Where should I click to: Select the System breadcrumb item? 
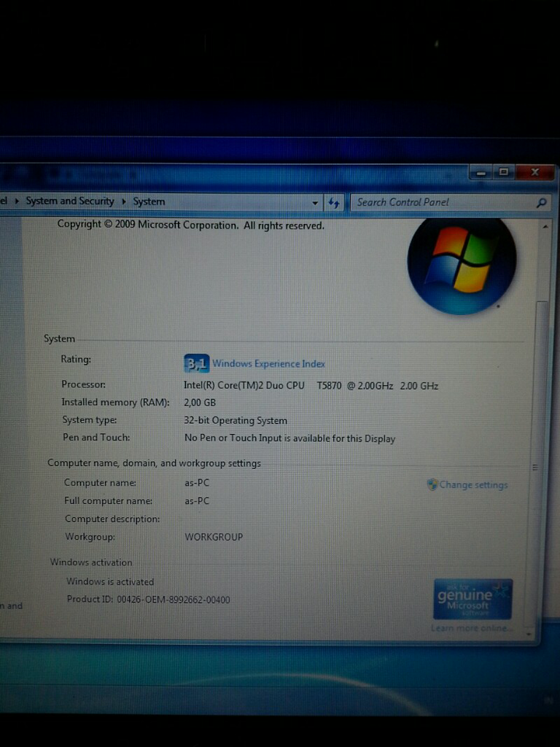point(149,201)
